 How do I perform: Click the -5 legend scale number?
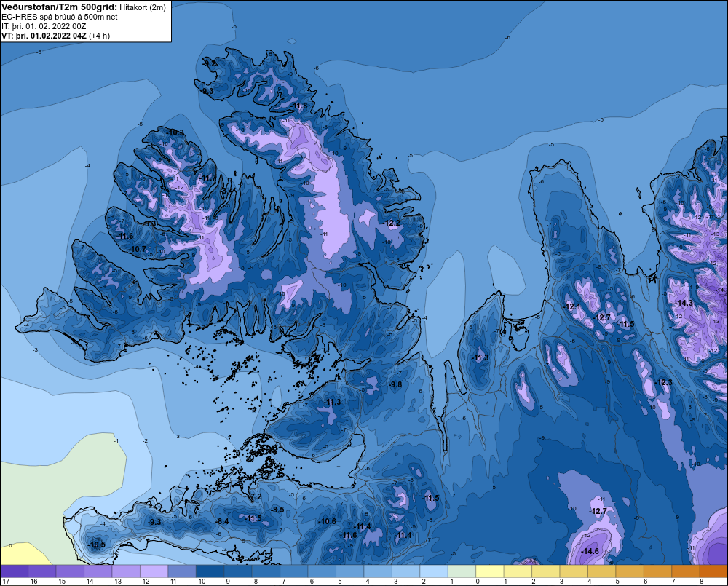[339, 582]
